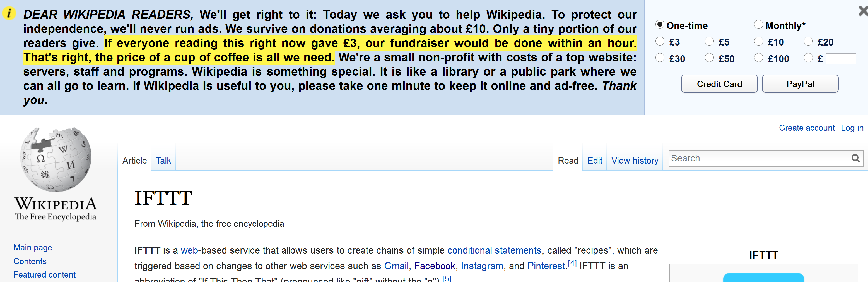The width and height of the screenshot is (868, 282).
Task: Open the View history tab
Action: tap(635, 161)
